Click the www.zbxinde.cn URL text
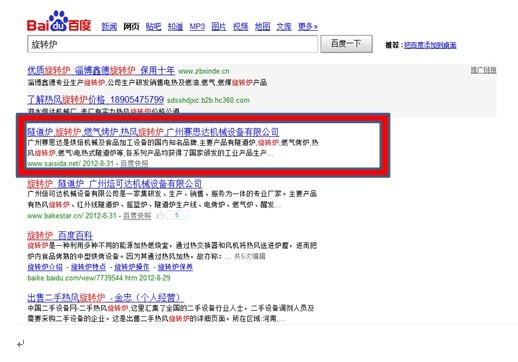The height and width of the screenshot is (362, 518). 204,71
